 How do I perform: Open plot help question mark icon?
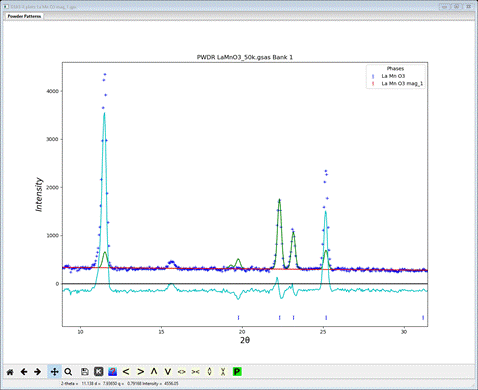113,372
